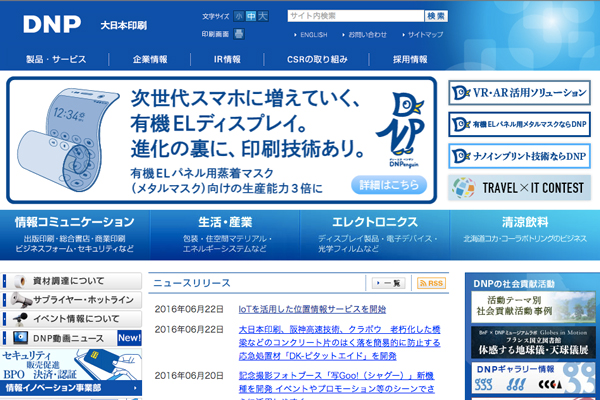Select the エレクトロニクス category tab

[375, 235]
